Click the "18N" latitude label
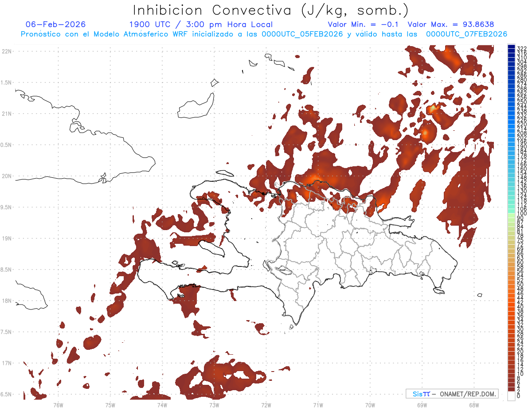532x411 pixels. [7, 301]
